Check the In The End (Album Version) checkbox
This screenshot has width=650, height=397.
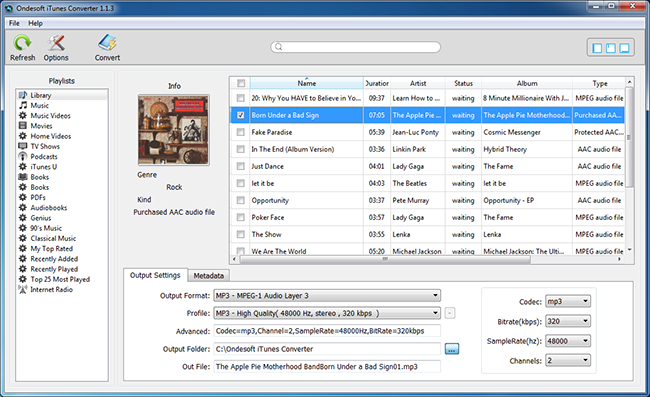(x=240, y=149)
